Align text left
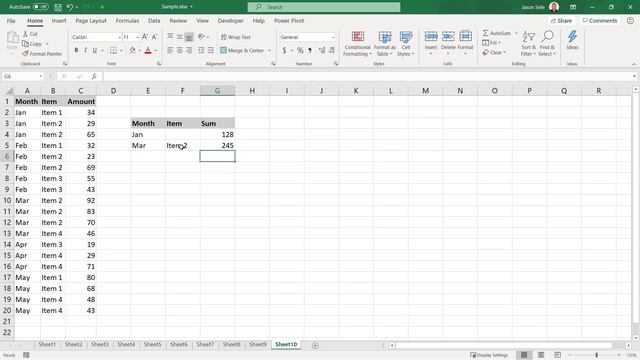Screen dimensions: 640x360 170,50
